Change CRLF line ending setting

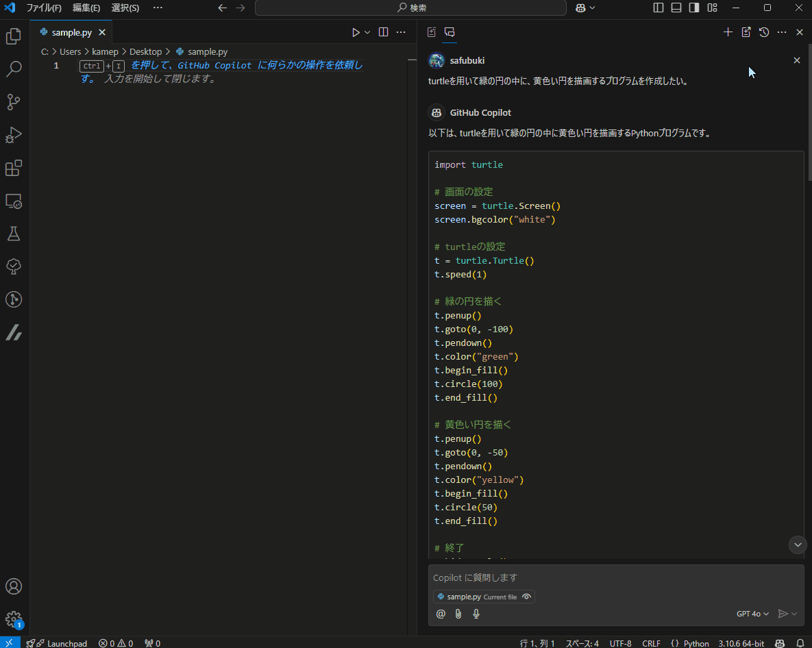coord(651,643)
